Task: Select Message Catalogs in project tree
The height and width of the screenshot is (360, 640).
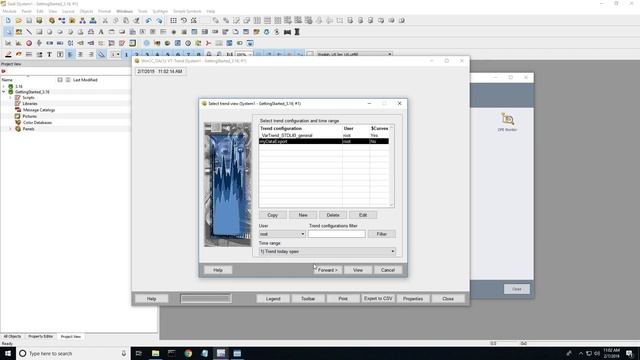Action: [39, 110]
